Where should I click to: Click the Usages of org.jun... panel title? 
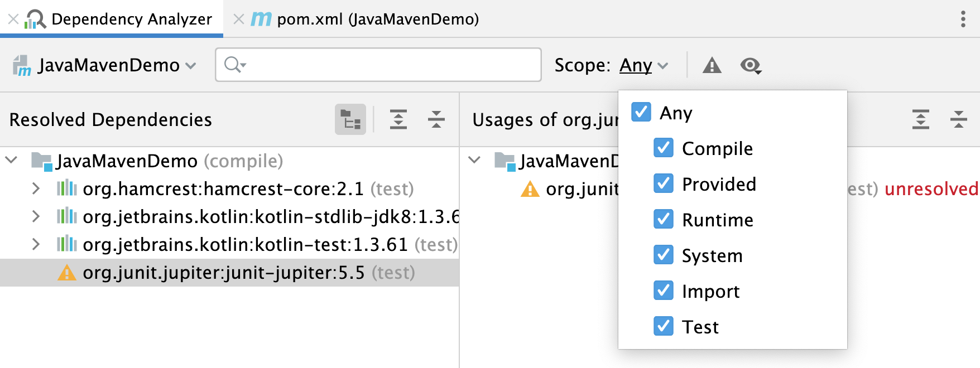point(545,119)
